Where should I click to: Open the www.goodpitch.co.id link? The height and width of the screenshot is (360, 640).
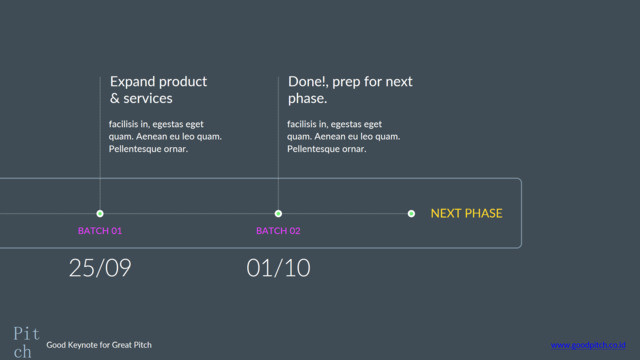[x=588, y=345]
